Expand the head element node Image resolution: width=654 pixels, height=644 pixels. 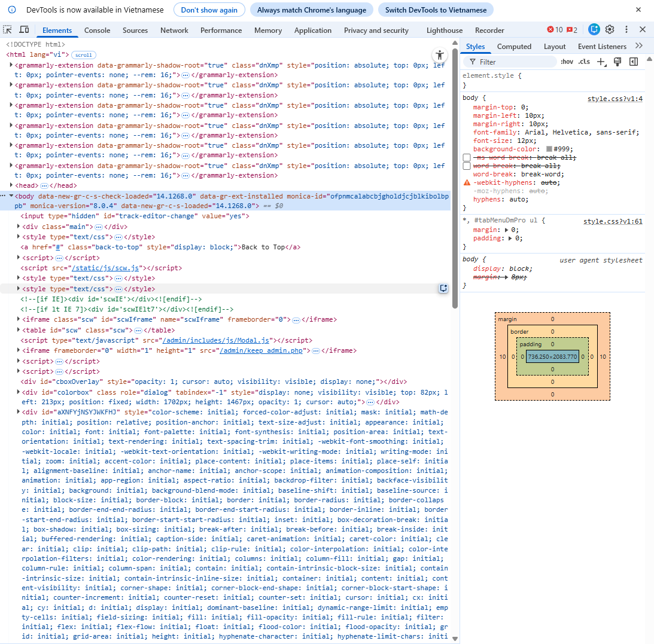pos(11,185)
